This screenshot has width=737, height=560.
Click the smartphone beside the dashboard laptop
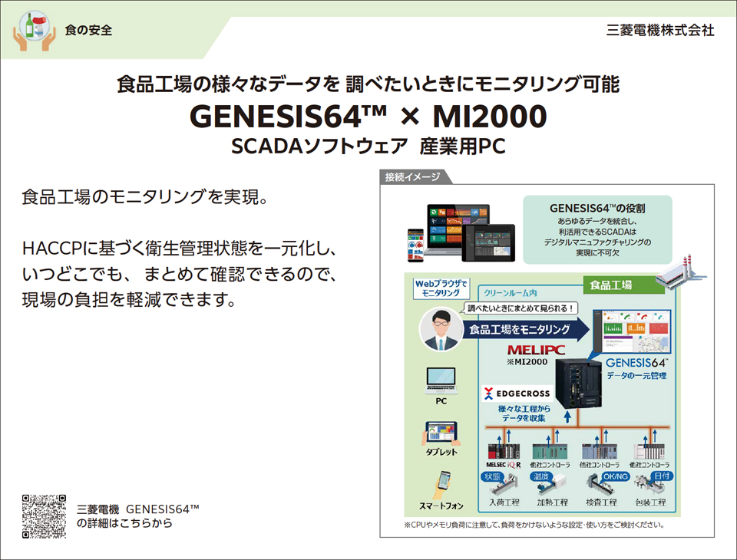click(415, 245)
